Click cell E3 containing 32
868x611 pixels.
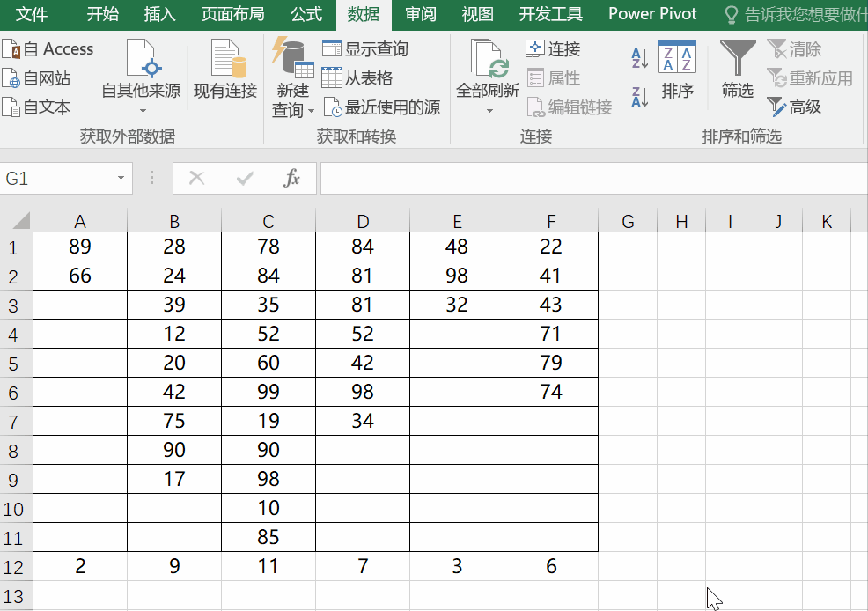coord(457,305)
